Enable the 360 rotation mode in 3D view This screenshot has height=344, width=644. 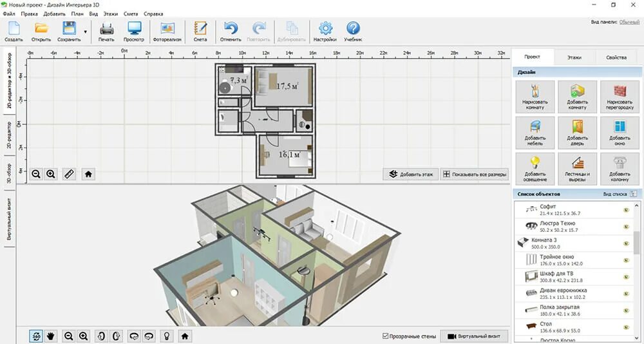(36, 336)
